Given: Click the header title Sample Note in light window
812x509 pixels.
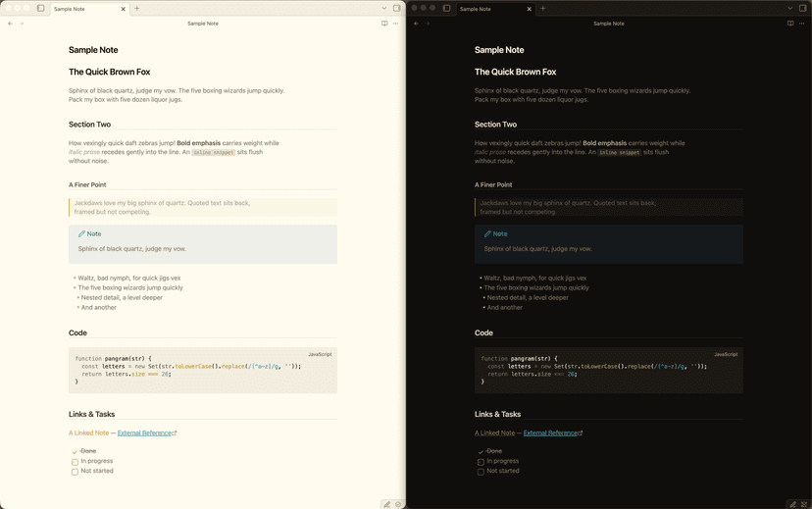Looking at the screenshot, I should pyautogui.click(x=203, y=24).
